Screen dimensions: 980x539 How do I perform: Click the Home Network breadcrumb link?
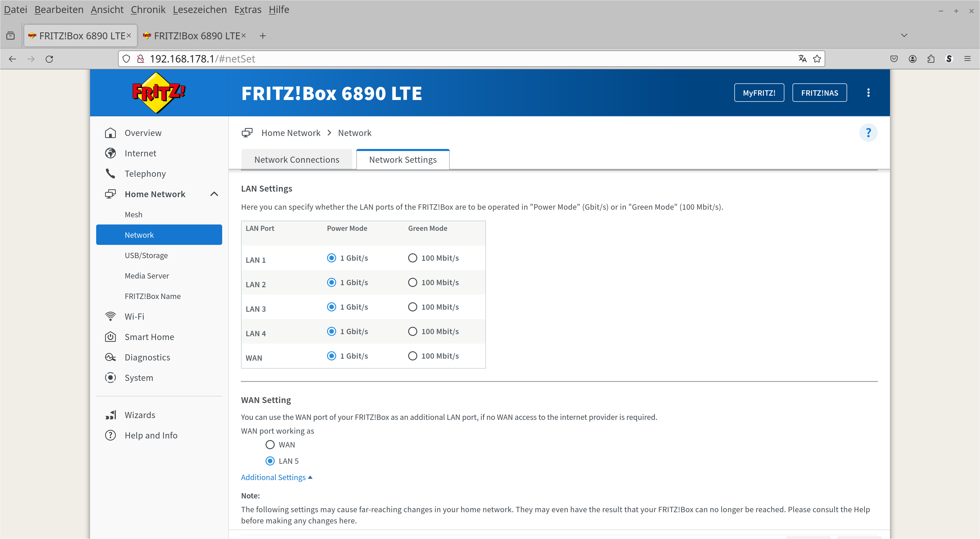pyautogui.click(x=291, y=133)
